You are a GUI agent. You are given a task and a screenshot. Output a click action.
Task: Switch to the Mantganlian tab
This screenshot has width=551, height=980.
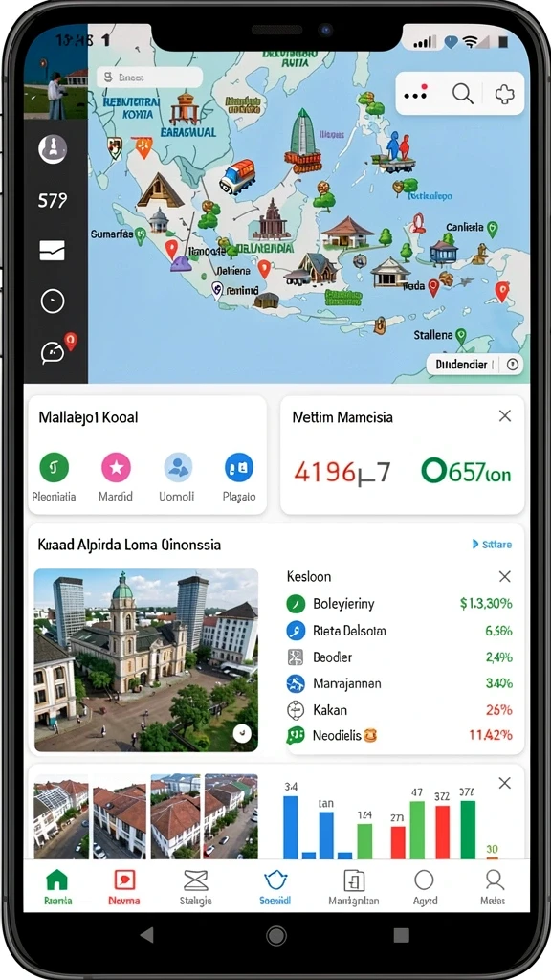pos(354,887)
